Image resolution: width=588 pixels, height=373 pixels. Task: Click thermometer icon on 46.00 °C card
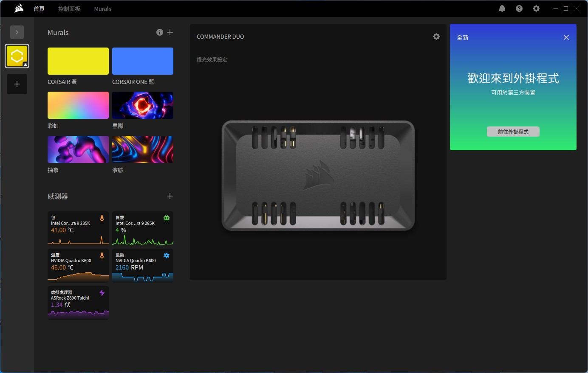pos(102,255)
